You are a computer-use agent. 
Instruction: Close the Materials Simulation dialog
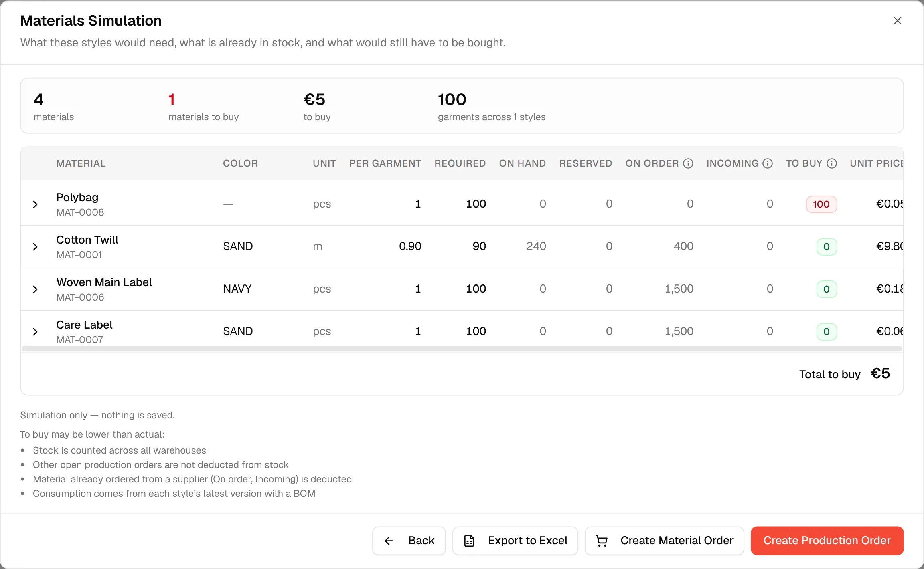pyautogui.click(x=898, y=21)
